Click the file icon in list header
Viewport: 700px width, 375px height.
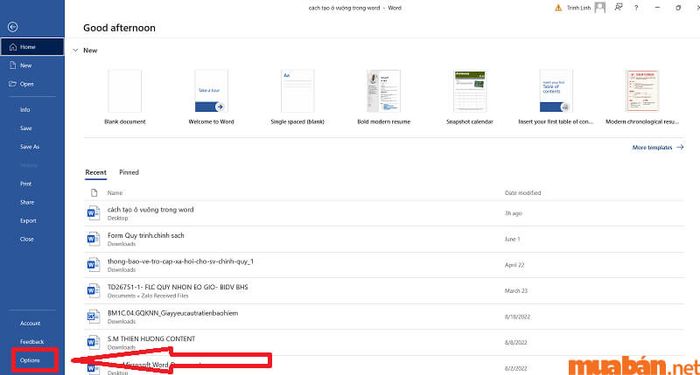(94, 193)
